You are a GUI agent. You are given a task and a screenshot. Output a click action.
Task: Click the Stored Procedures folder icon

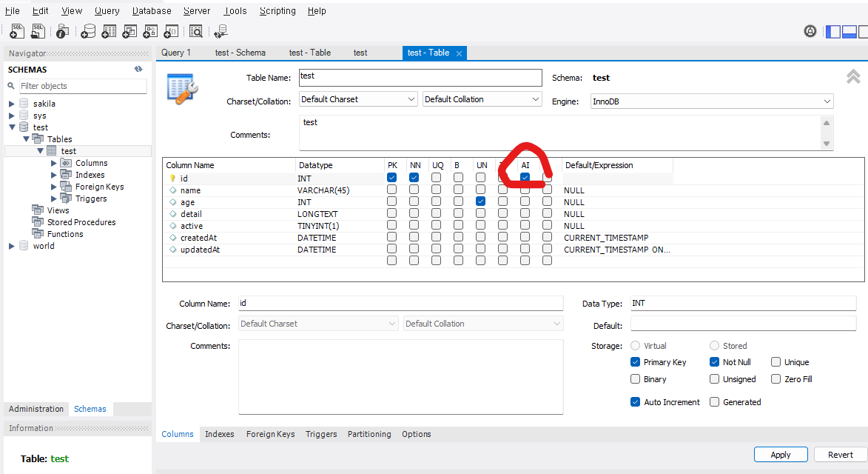[x=38, y=221]
